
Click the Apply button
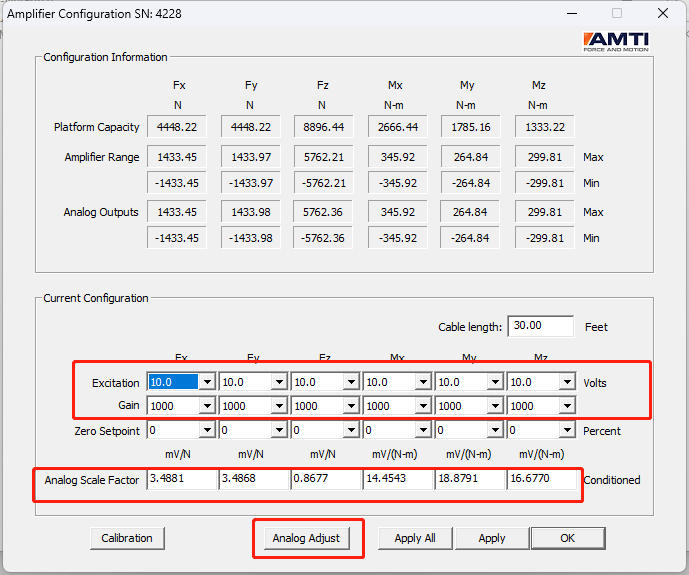point(492,538)
